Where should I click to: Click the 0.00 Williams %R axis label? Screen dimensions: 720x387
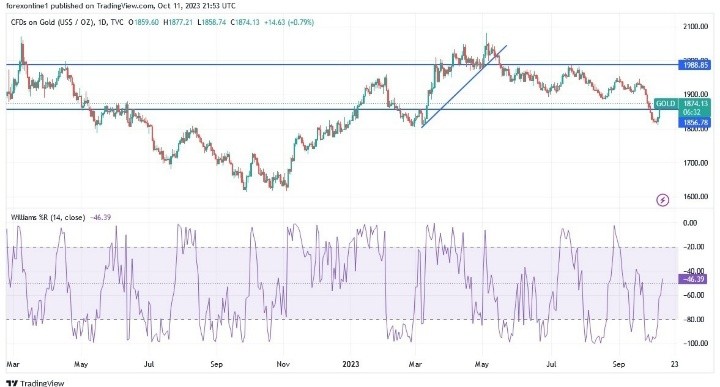pos(690,223)
